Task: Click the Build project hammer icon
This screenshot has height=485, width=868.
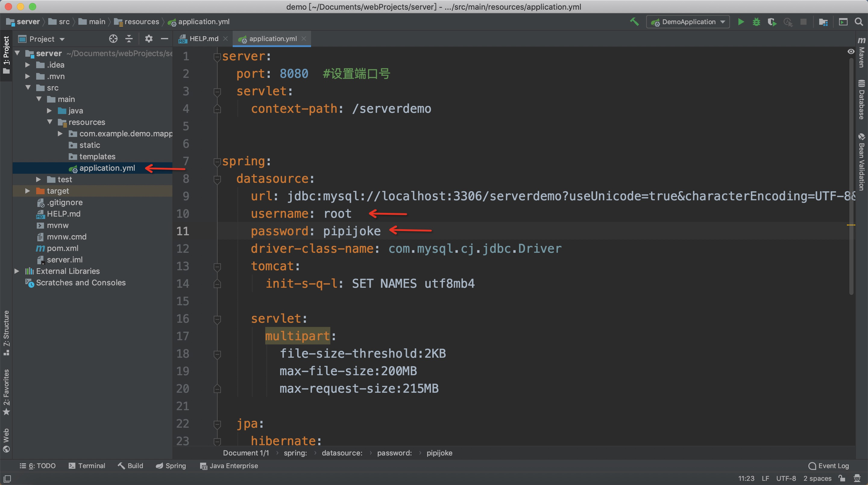Action: (634, 22)
